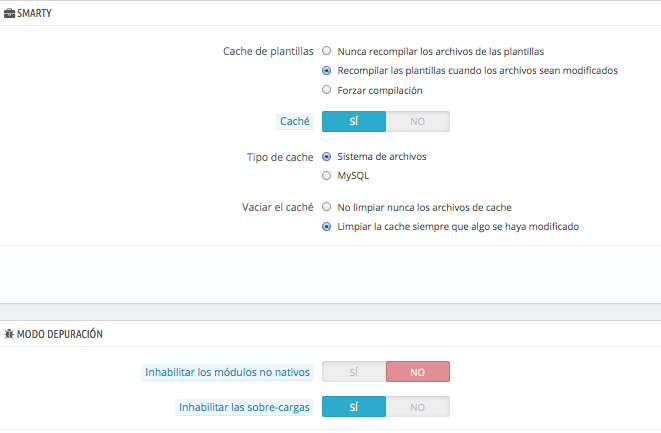Click the SMARTY panel heading

pos(34,13)
